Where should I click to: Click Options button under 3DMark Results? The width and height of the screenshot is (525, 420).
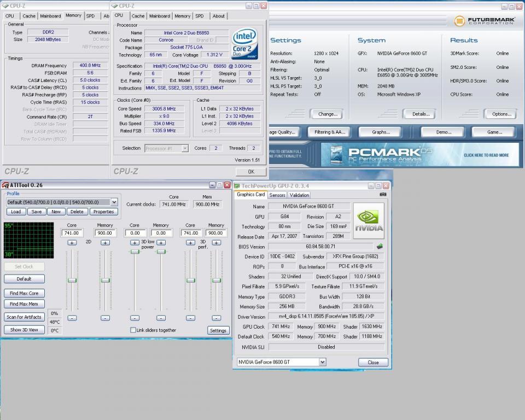(x=501, y=114)
